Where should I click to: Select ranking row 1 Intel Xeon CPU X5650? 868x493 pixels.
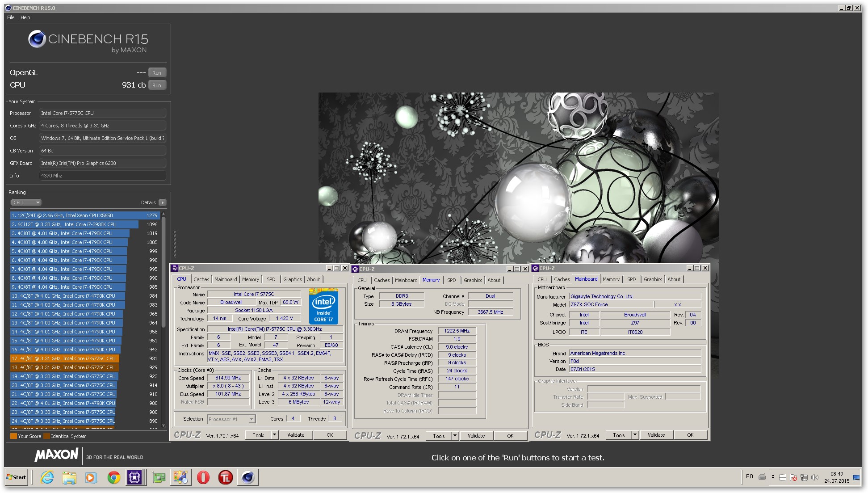[85, 215]
